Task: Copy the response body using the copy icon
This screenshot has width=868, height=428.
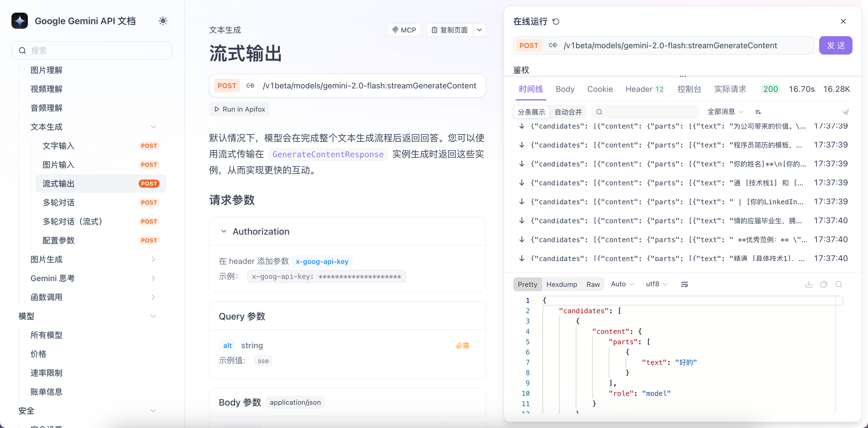Action: coord(824,284)
